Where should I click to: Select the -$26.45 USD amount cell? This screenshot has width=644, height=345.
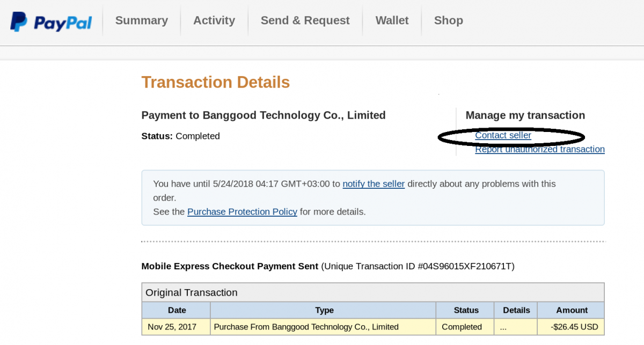point(571,327)
